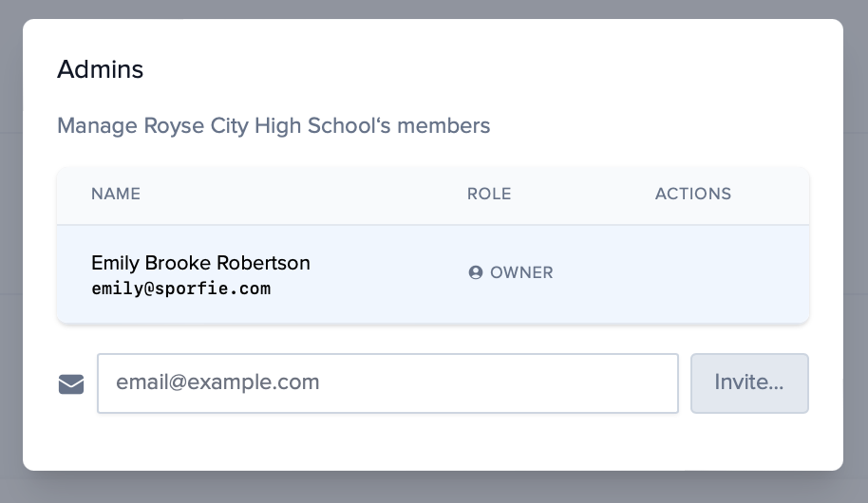868x503 pixels.
Task: Click the ACTIONS column header
Action: coord(692,194)
